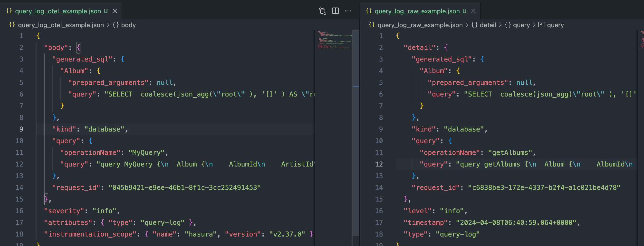Image resolution: width=644 pixels, height=246 pixels.
Task: Click JSON file icon in left breadcrumb
Action: pyautogui.click(x=12, y=25)
